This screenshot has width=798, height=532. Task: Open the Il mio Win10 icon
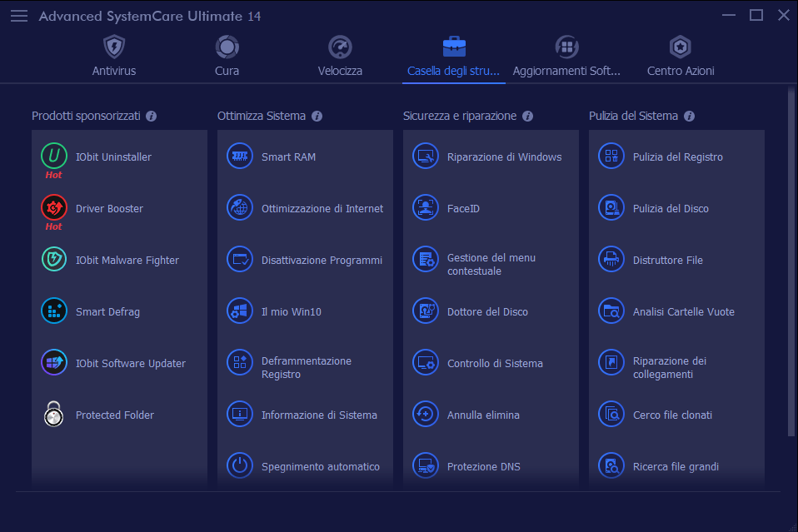[240, 311]
